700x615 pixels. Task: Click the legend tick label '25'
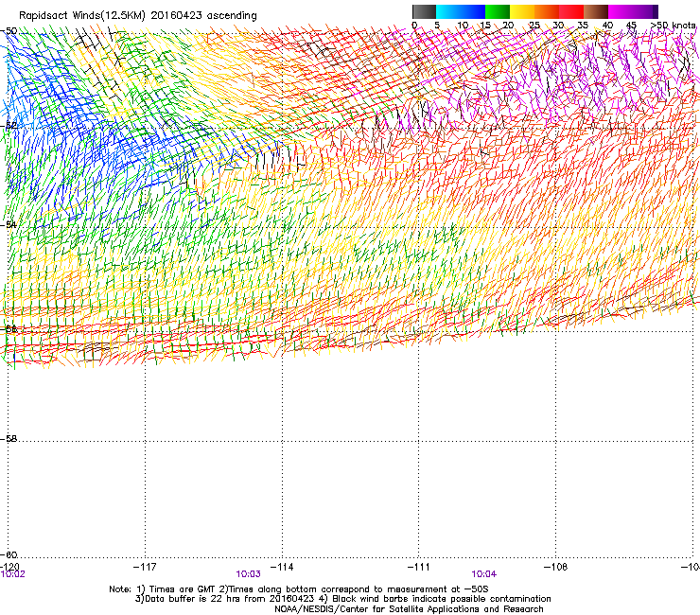[x=534, y=26]
